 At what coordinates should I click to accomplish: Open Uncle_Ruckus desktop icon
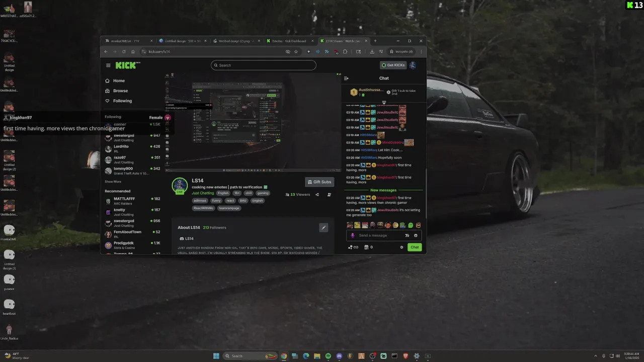[9, 332]
